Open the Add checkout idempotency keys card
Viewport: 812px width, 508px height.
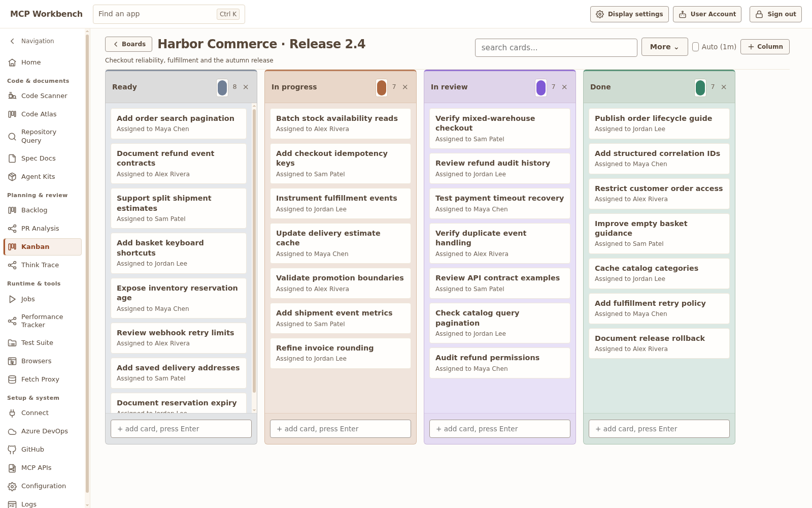341,164
